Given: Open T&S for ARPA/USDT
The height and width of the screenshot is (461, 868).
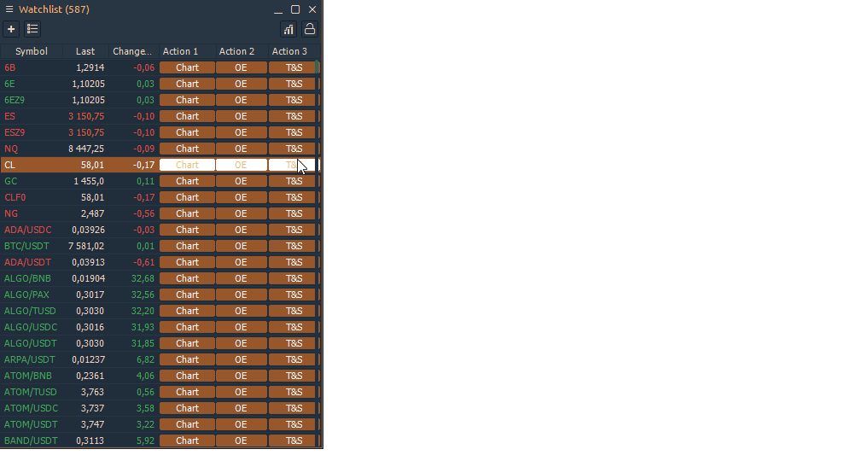Looking at the screenshot, I should (292, 359).
